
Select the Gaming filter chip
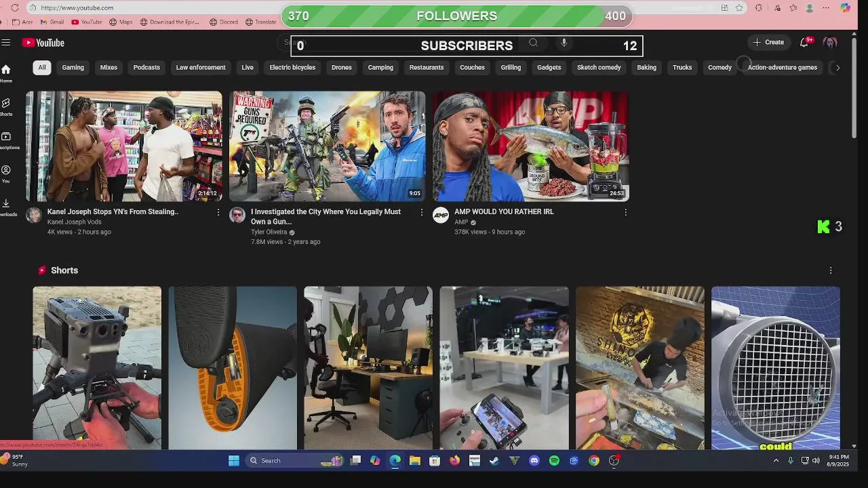coord(73,67)
